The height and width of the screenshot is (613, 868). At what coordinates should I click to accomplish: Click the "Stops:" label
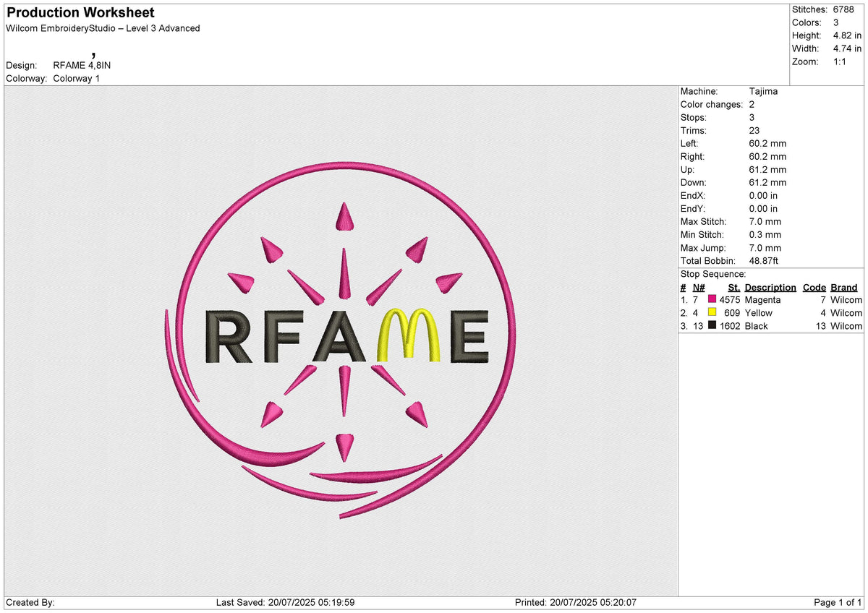[x=694, y=118]
